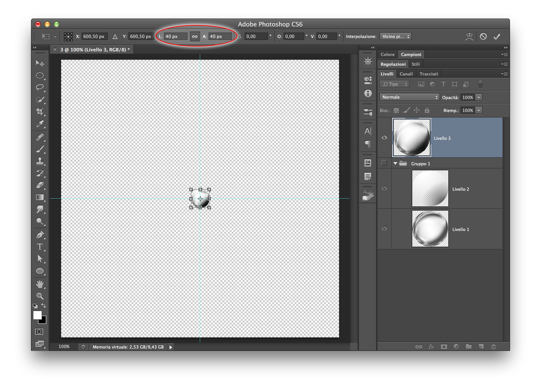Click the delete layer trash icon

493,346
